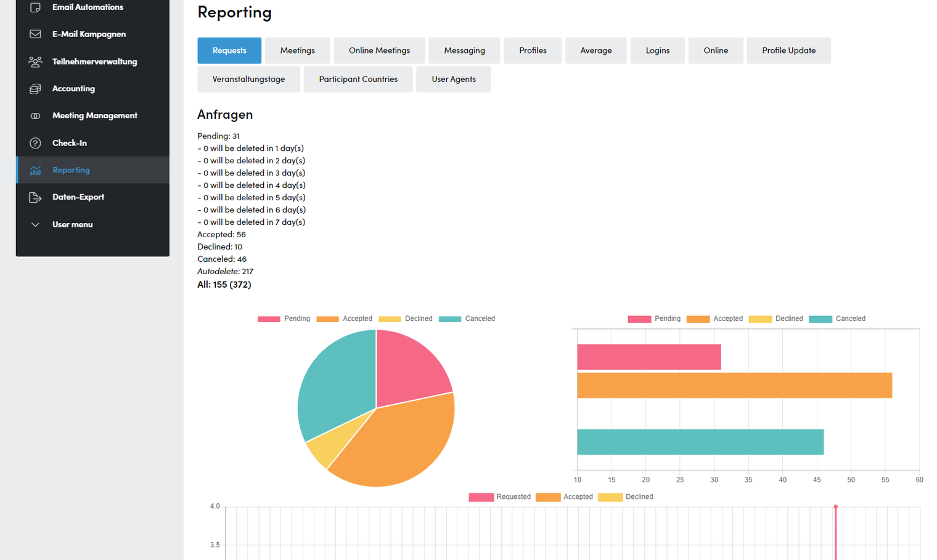
Task: Select the Reporting chart icon
Action: click(x=35, y=170)
